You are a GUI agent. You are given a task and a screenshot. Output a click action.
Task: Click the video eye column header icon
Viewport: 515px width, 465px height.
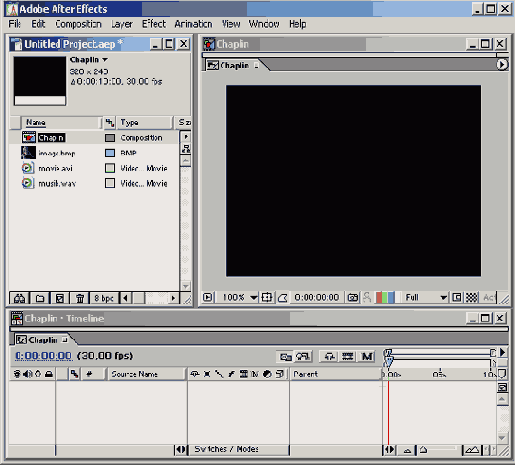coord(17,374)
